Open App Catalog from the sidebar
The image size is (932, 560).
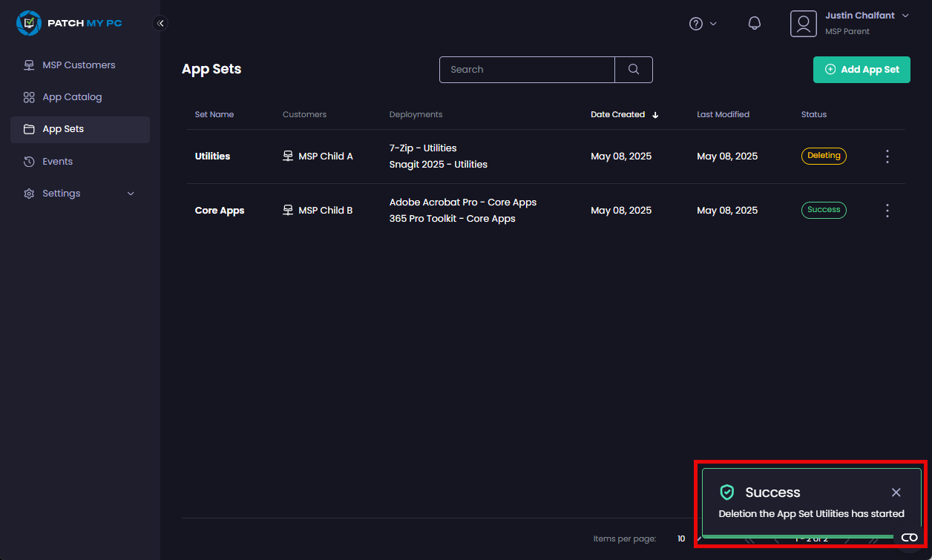(72, 97)
